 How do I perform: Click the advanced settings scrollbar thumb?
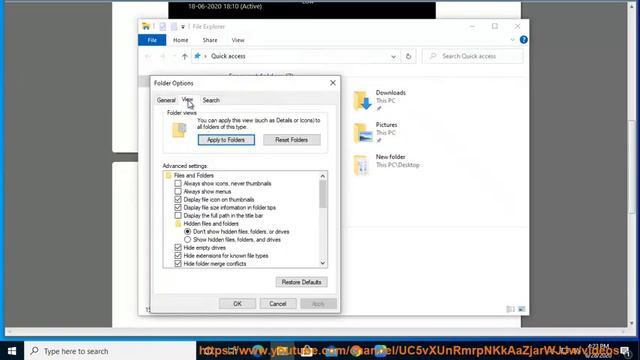322,194
